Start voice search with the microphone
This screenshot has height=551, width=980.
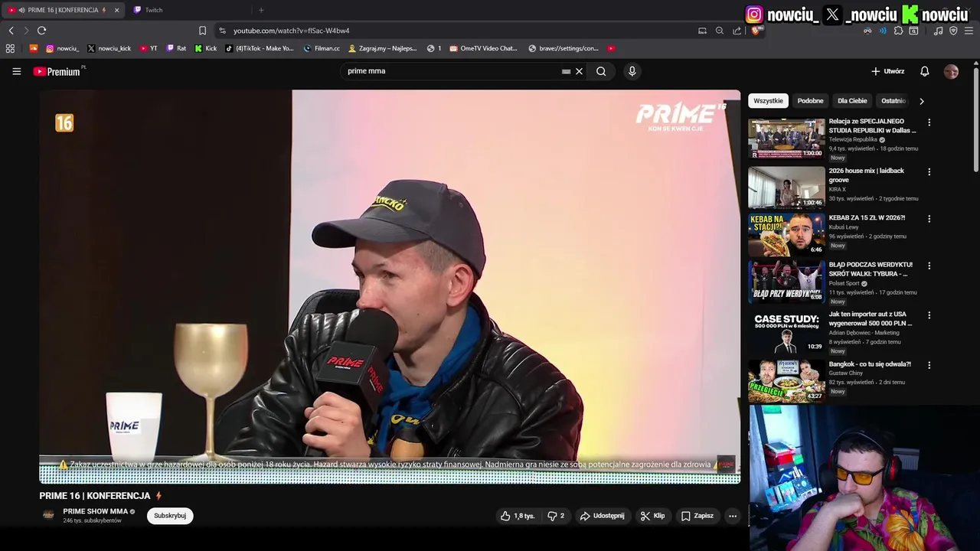[x=632, y=71]
